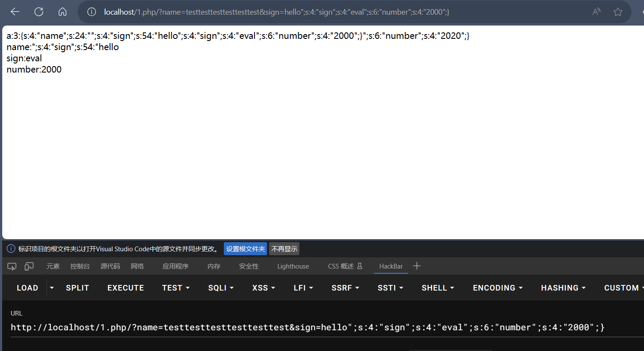This screenshot has height=351, width=644.
Task: Expand the LFI dropdown
Action: click(303, 288)
